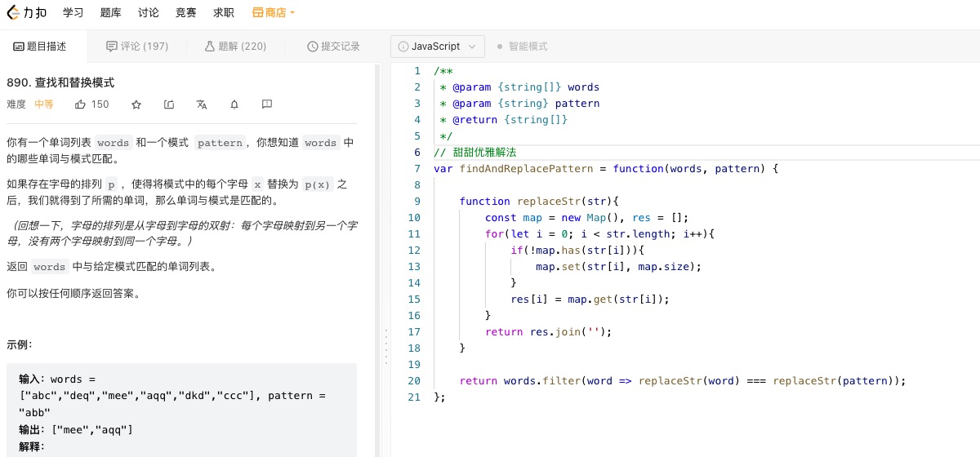Image resolution: width=980 pixels, height=457 pixels.
Task: Click the 难度 label
Action: click(16, 104)
